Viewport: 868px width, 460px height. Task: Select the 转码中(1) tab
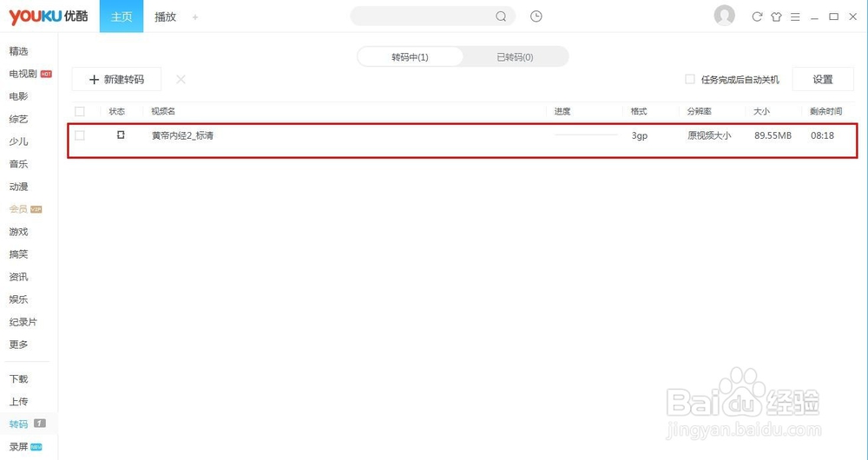point(411,57)
